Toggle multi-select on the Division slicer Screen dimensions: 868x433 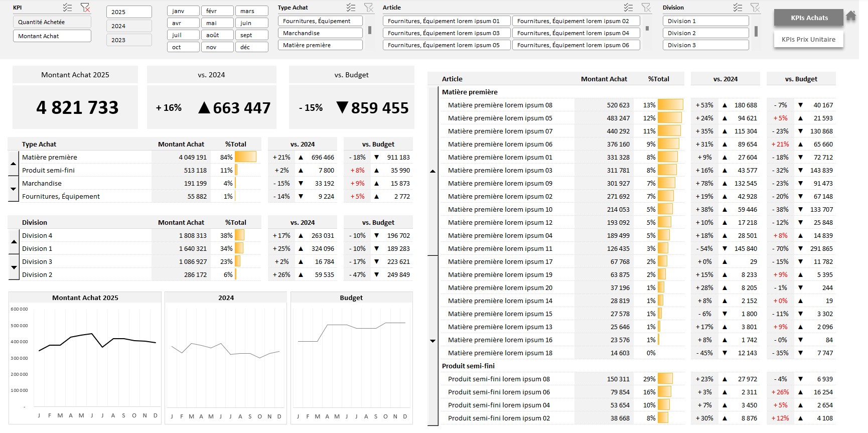738,8
